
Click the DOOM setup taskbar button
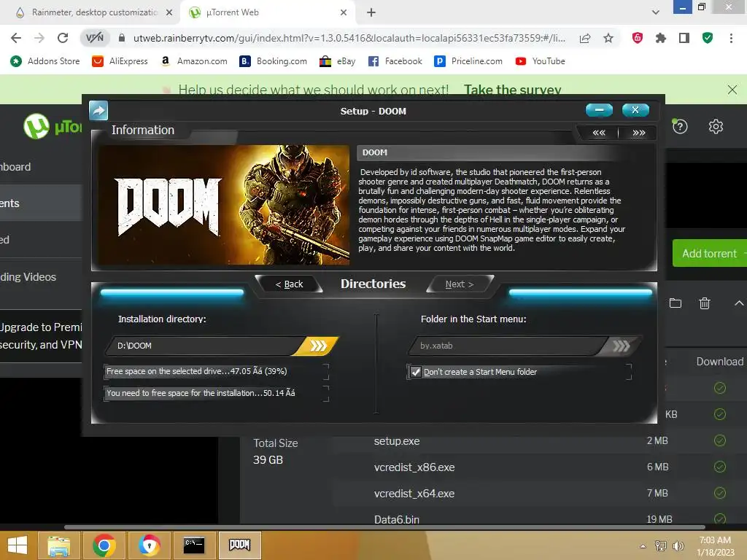tap(239, 545)
